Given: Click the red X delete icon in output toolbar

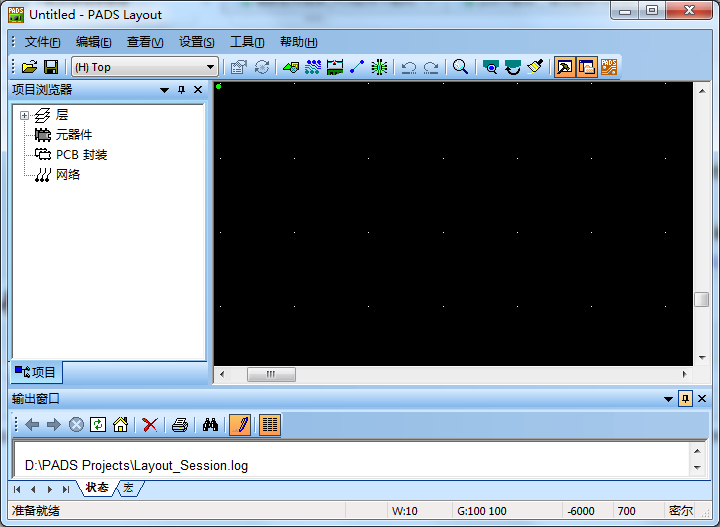Looking at the screenshot, I should point(150,425).
